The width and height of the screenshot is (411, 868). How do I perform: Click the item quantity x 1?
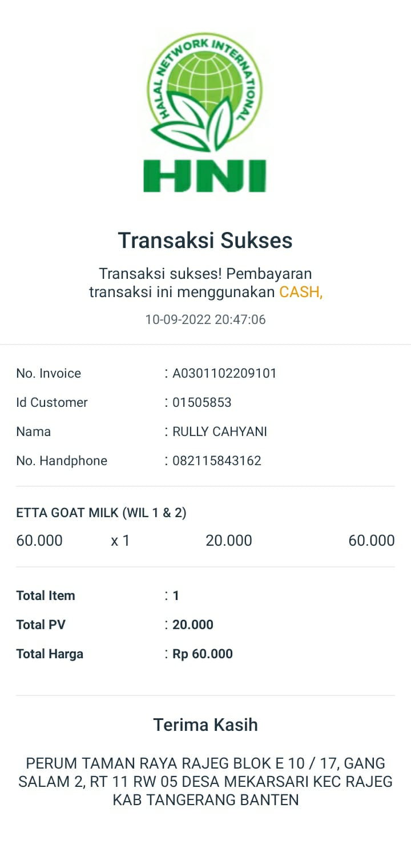point(120,541)
